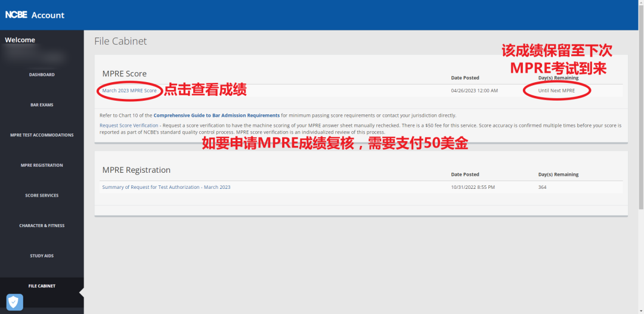Viewport: 644px width, 314px height.
Task: Open the March 2023 MPRE Score link
Action: click(x=129, y=91)
